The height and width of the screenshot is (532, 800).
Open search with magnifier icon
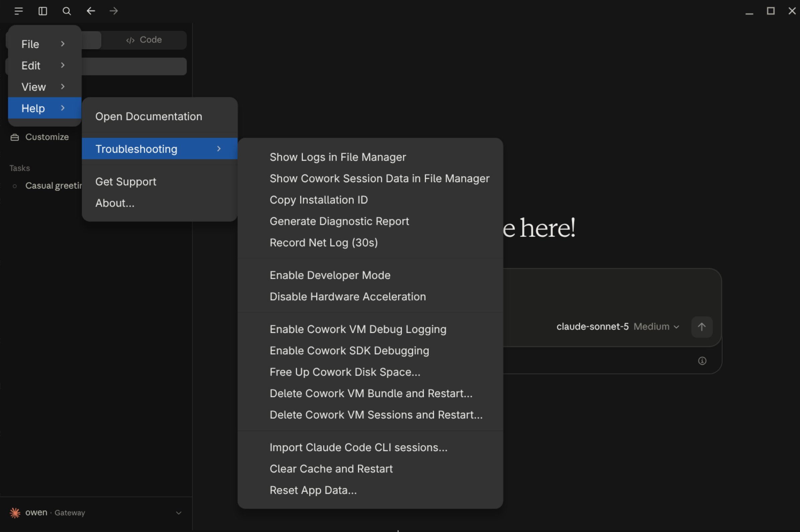(x=67, y=11)
